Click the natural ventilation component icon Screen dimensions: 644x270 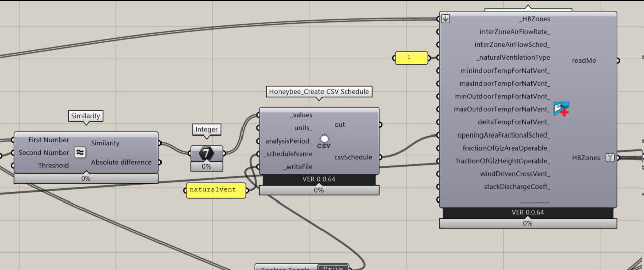coord(561,109)
